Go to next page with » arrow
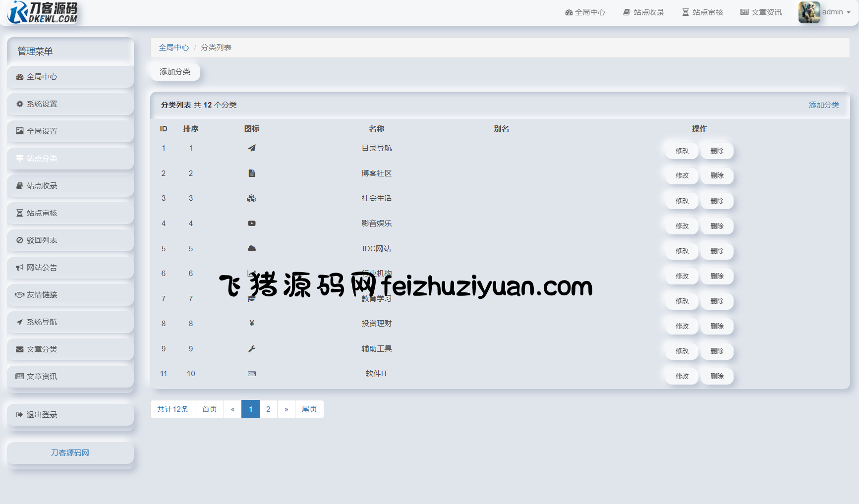 286,409
